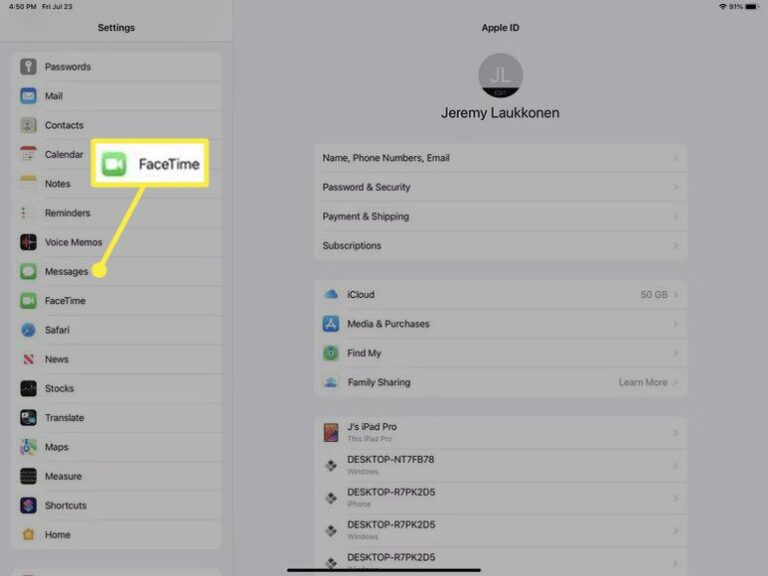
Task: Edit the JL profile avatar
Action: pos(500,75)
